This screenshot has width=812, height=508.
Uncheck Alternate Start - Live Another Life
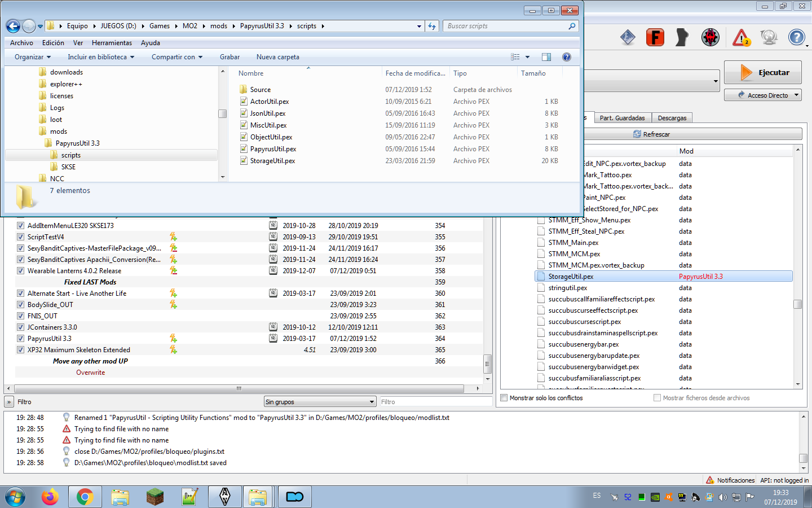20,293
